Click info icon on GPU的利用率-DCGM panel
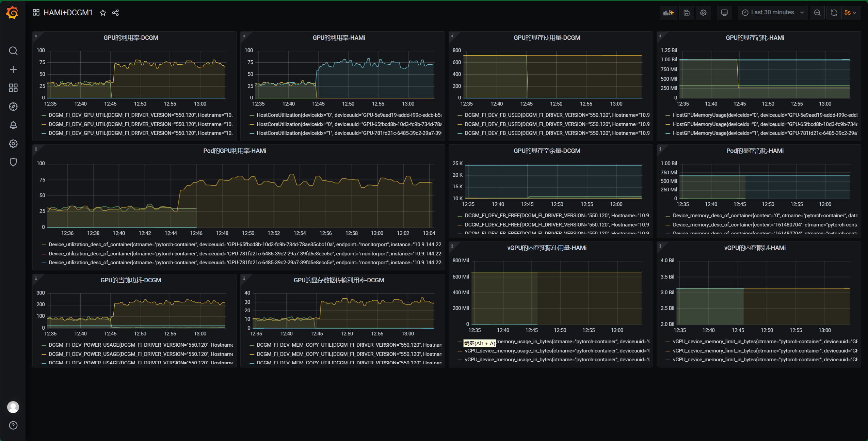This screenshot has height=441, width=868. click(36, 35)
